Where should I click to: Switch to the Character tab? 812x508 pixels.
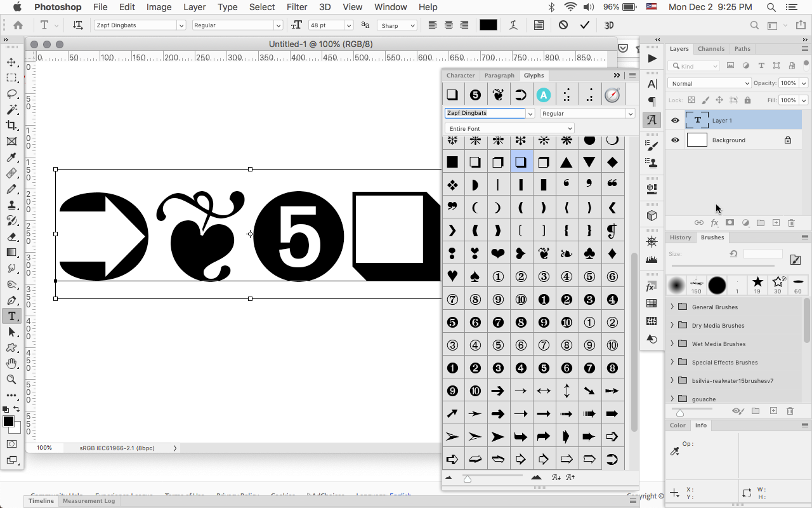[x=461, y=76]
